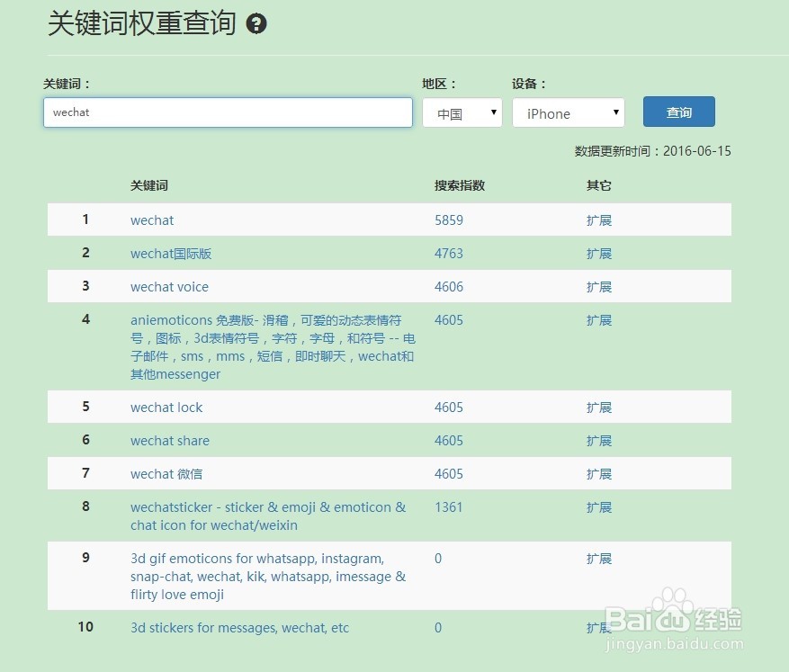The image size is (789, 672).
Task: Click search index 0 in 3d gif emoticons row
Action: (x=438, y=559)
